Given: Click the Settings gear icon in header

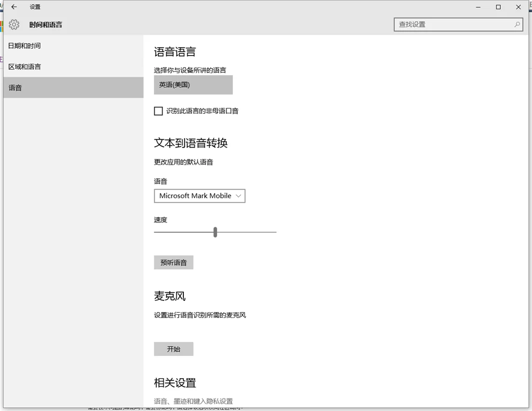Looking at the screenshot, I should pyautogui.click(x=13, y=24).
